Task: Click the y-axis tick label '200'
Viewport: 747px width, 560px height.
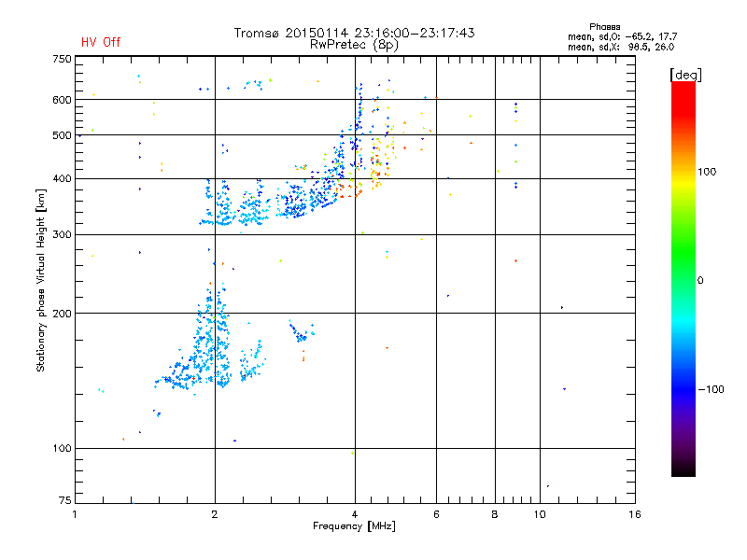Action: click(x=62, y=314)
